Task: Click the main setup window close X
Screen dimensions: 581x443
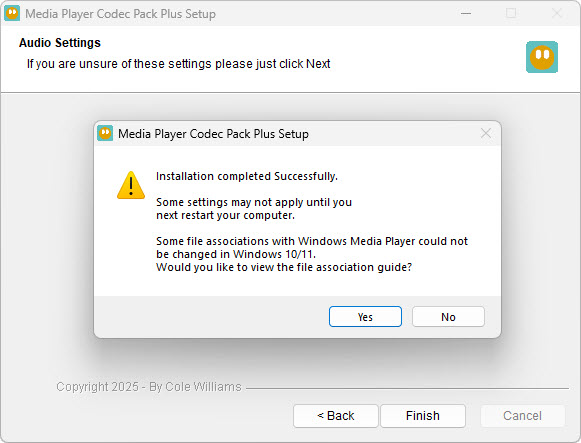Action: [557, 13]
